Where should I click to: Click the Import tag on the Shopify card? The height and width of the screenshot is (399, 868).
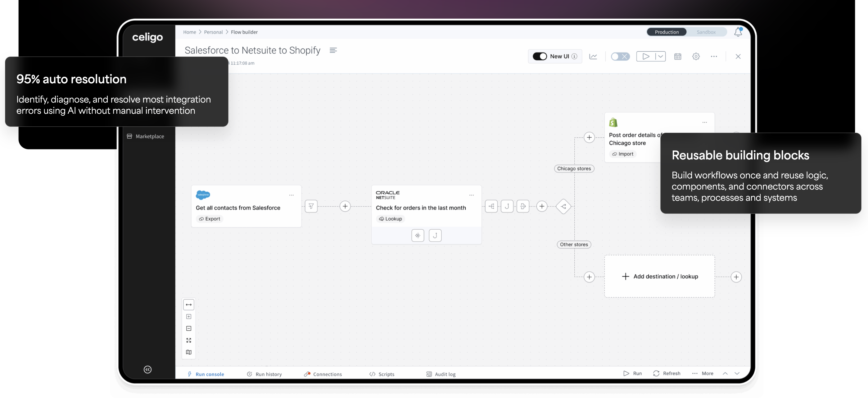tap(623, 154)
